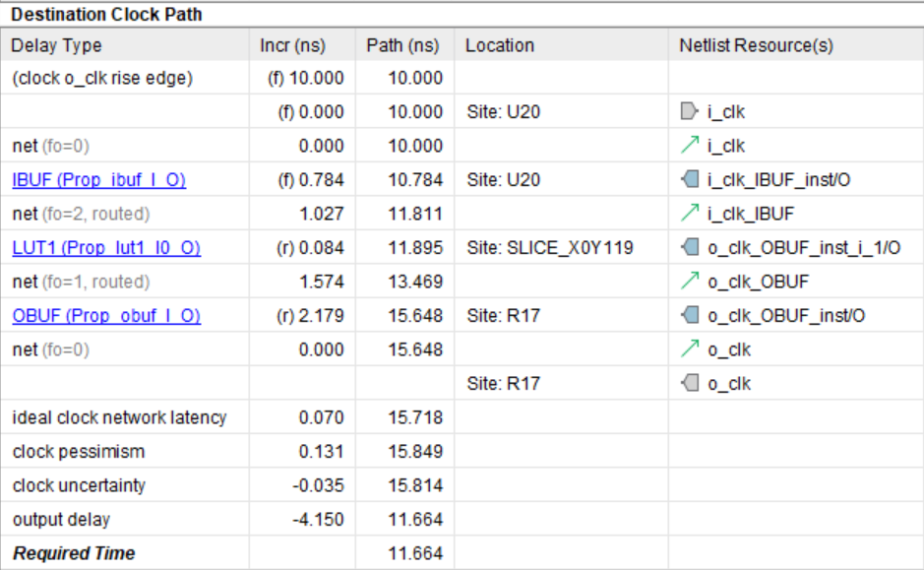The width and height of the screenshot is (924, 570).
Task: Open the LUT1 (Prop_lut1_I0_O) link
Action: (105, 248)
